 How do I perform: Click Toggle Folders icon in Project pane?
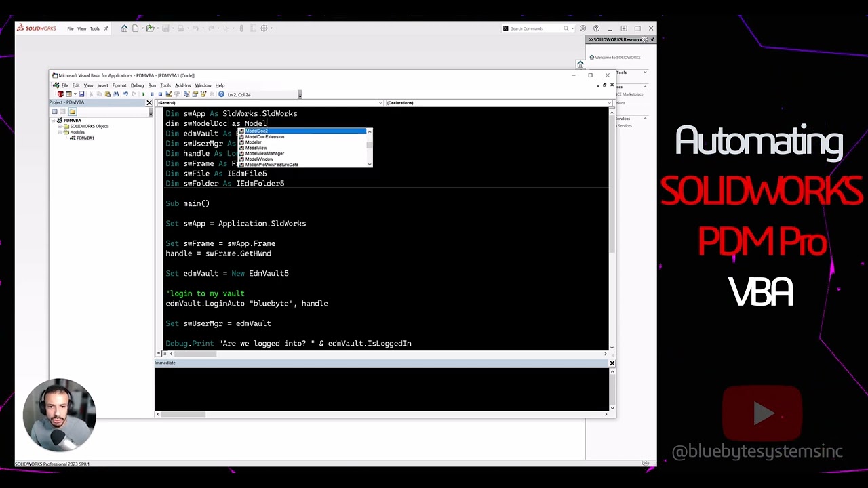tap(73, 112)
